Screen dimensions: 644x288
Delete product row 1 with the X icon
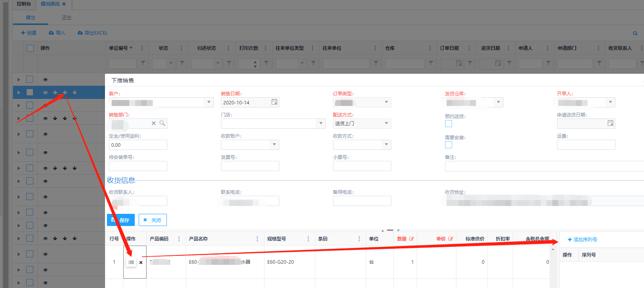tap(141, 262)
